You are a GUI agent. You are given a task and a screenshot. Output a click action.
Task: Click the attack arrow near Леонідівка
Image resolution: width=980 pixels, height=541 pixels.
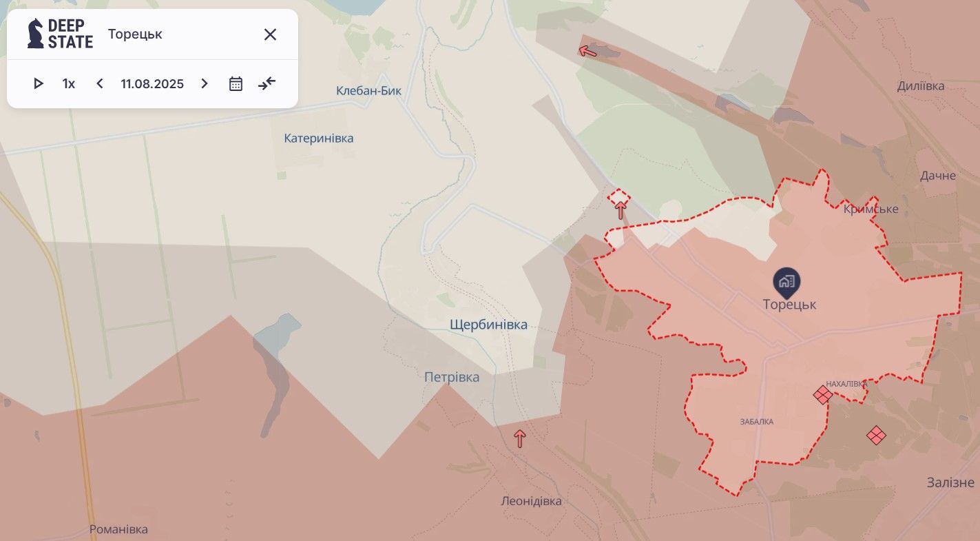click(520, 438)
